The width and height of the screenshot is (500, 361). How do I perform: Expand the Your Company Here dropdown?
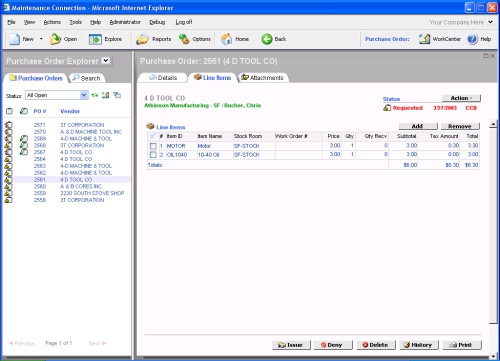(x=490, y=22)
